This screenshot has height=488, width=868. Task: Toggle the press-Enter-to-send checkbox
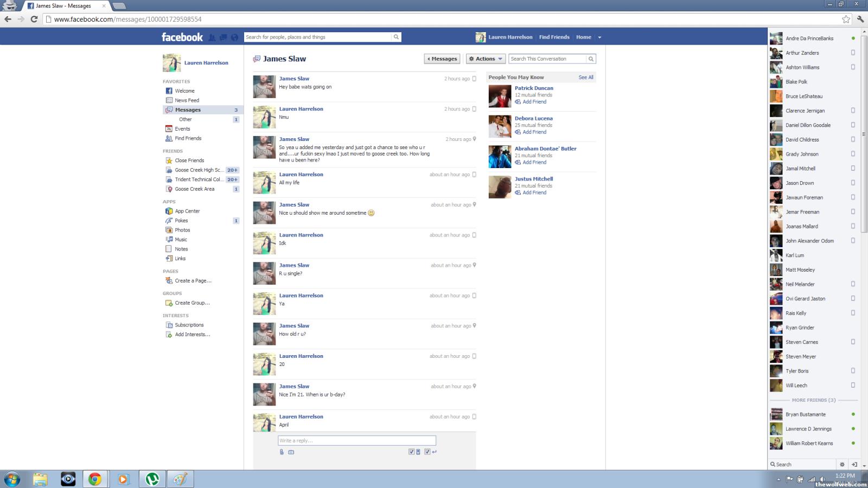click(x=427, y=452)
